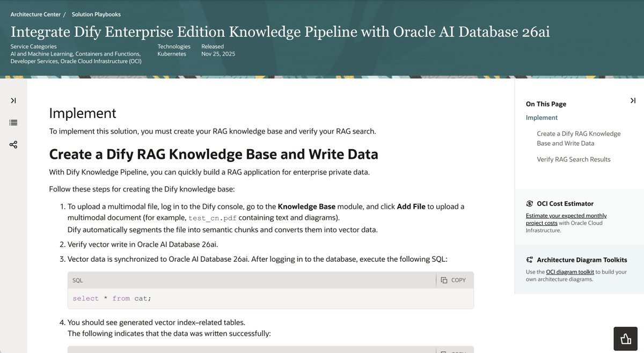Screen dimensions: 644x353
Task: Expand the left sidebar panel arrow
Action: (13, 100)
